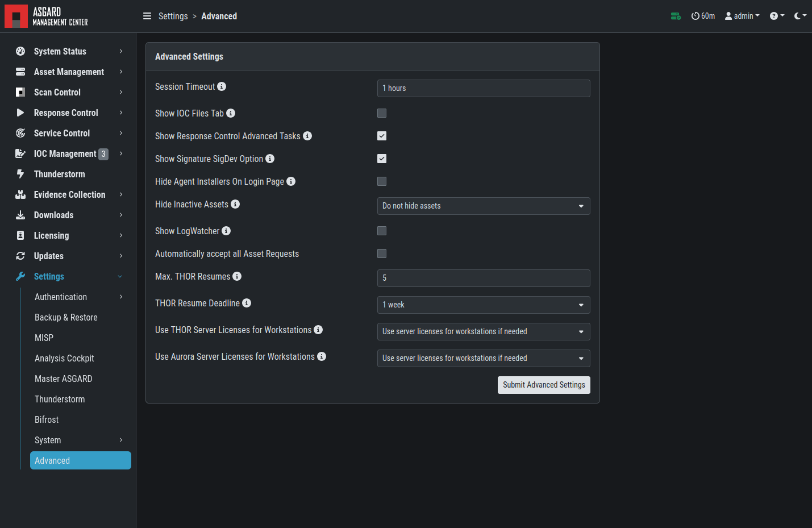The width and height of the screenshot is (812, 528).
Task: Click the Asset Management server icon
Action: 20,72
